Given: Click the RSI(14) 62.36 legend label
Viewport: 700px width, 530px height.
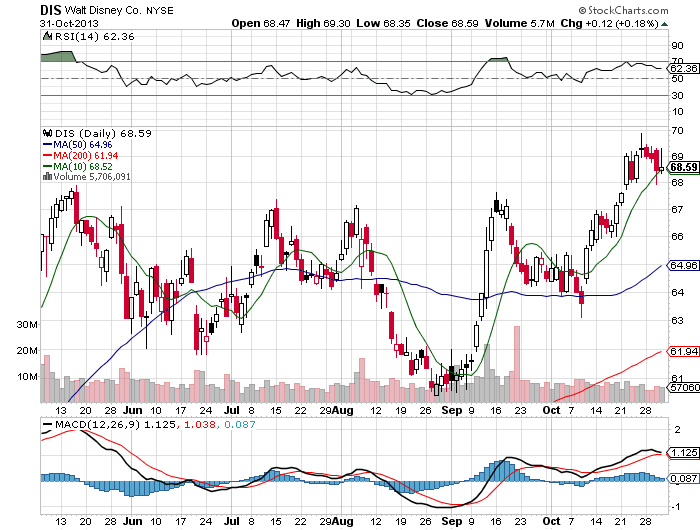Looking at the screenshot, I should click(x=94, y=37).
